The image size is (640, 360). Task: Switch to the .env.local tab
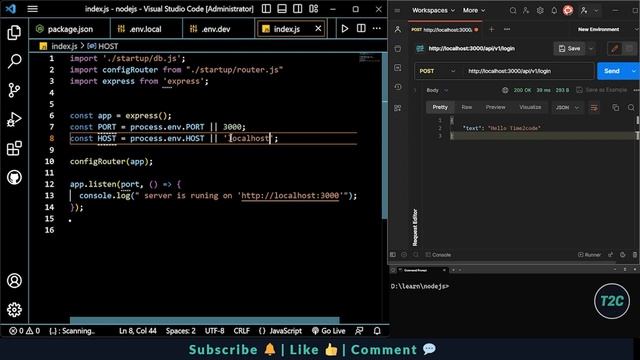click(x=146, y=29)
